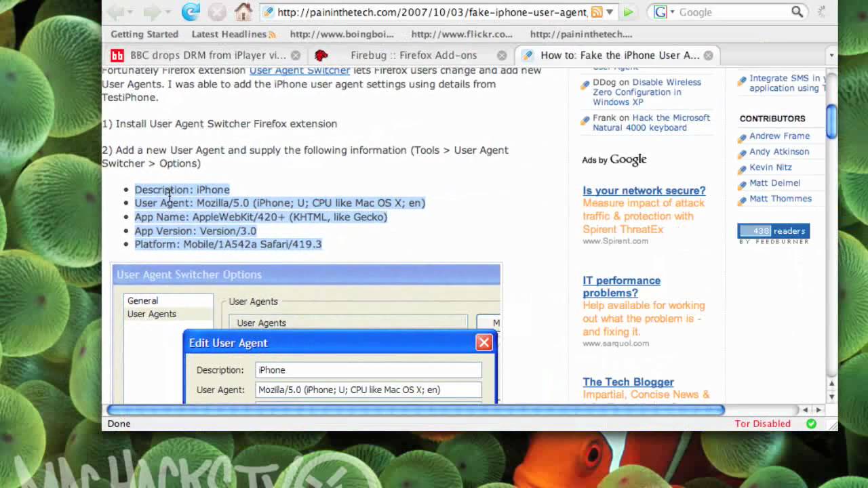Open contributor Andy Atkinson link
The width and height of the screenshot is (868, 488).
(779, 152)
